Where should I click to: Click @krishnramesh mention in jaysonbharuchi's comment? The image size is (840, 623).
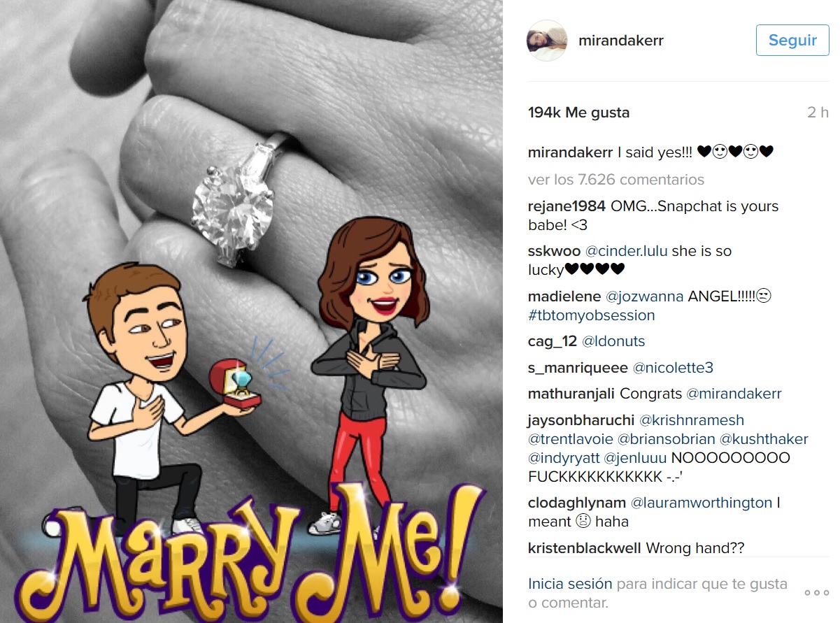pyautogui.click(x=692, y=420)
